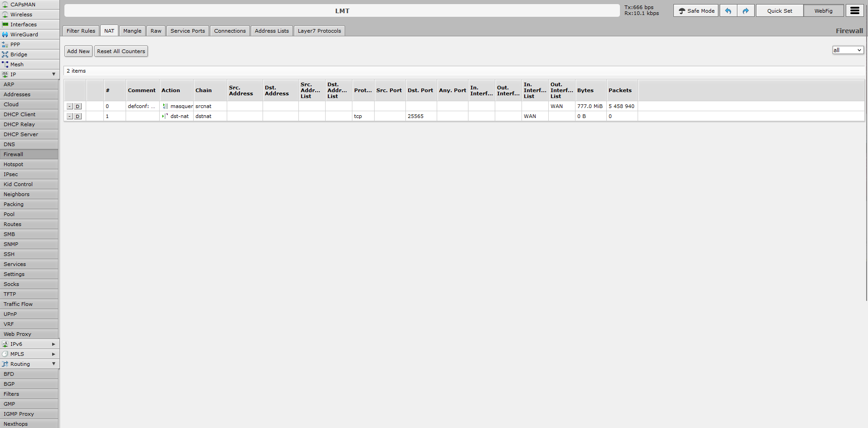
Task: Open the Addresses menu item
Action: click(29, 94)
